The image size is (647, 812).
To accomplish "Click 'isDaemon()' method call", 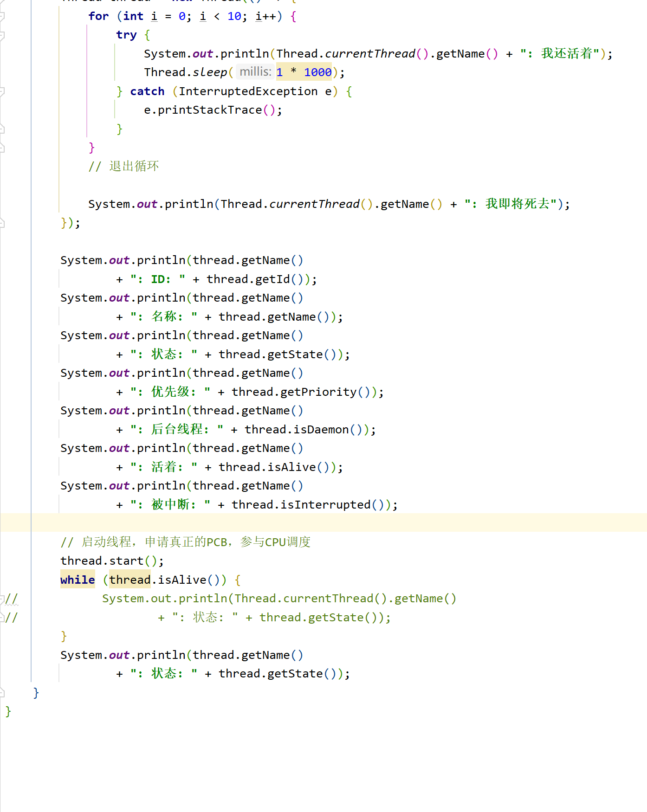I will (328, 430).
